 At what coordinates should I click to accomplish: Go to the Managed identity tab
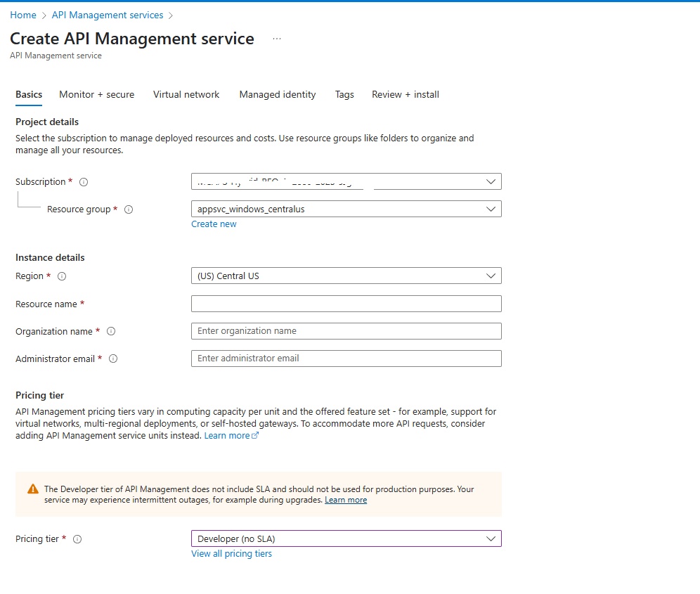coord(278,95)
